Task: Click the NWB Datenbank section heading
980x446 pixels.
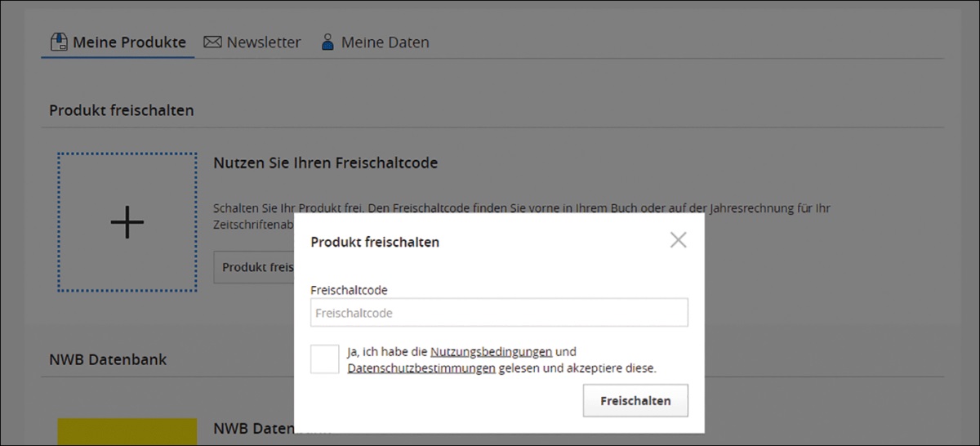Action: click(108, 359)
